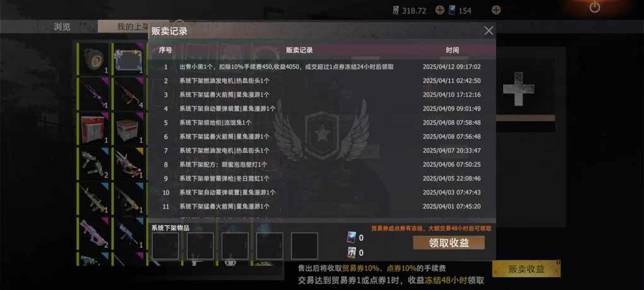Select the grey tire item thumbnail

[x=94, y=59]
